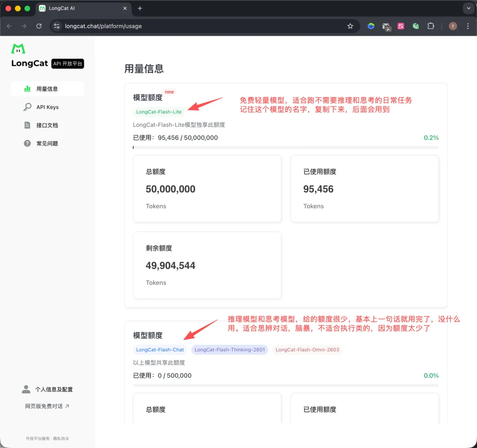The height and width of the screenshot is (448, 477).
Task: Click the 50,000,000 usage progress bar
Action: (286, 147)
